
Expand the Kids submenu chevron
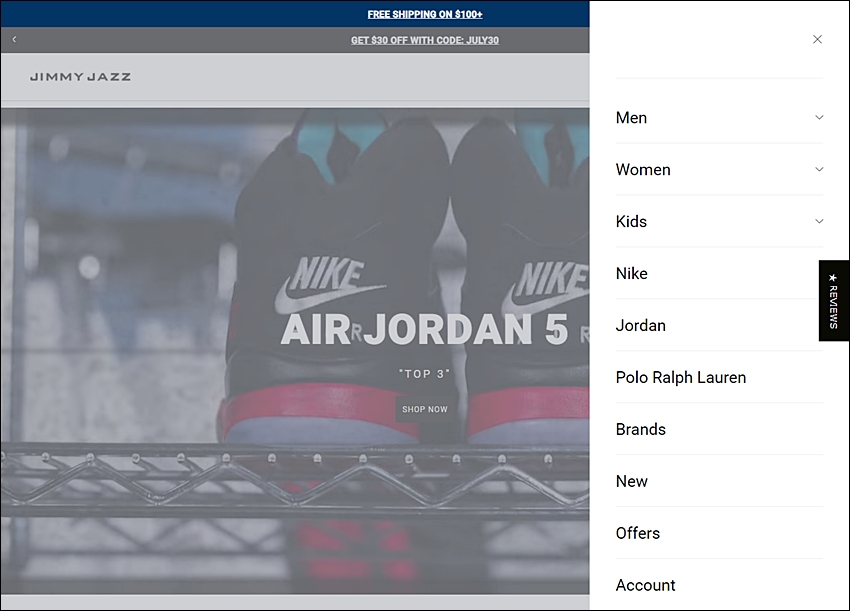819,222
